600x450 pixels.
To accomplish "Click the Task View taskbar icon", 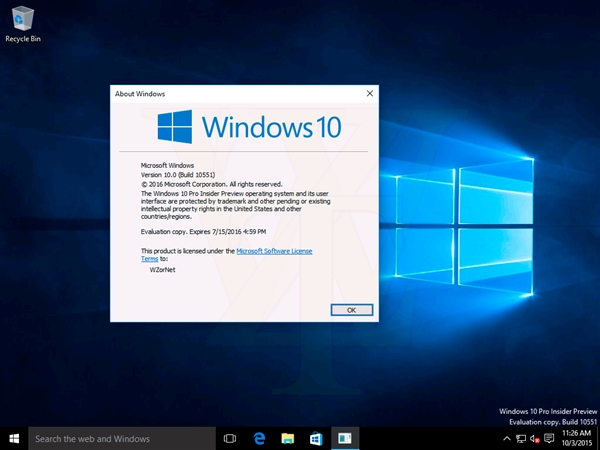I will pyautogui.click(x=230, y=438).
